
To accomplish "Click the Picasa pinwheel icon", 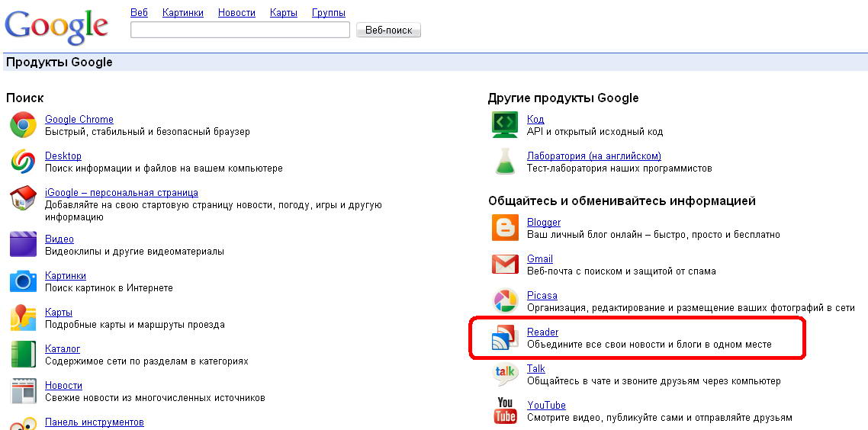I will click(x=505, y=301).
